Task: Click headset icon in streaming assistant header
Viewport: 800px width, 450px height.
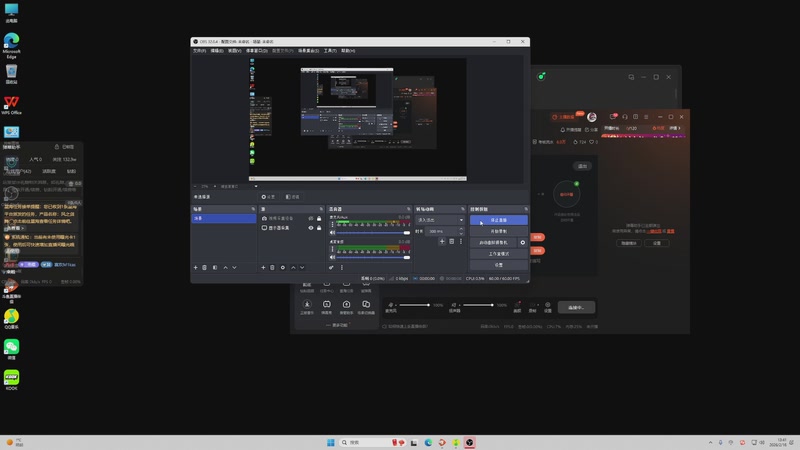Action: click(x=624, y=117)
